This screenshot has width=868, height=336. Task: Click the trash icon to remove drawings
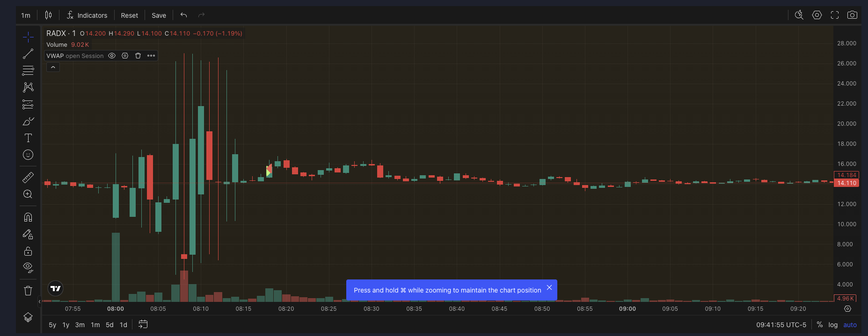coord(28,291)
